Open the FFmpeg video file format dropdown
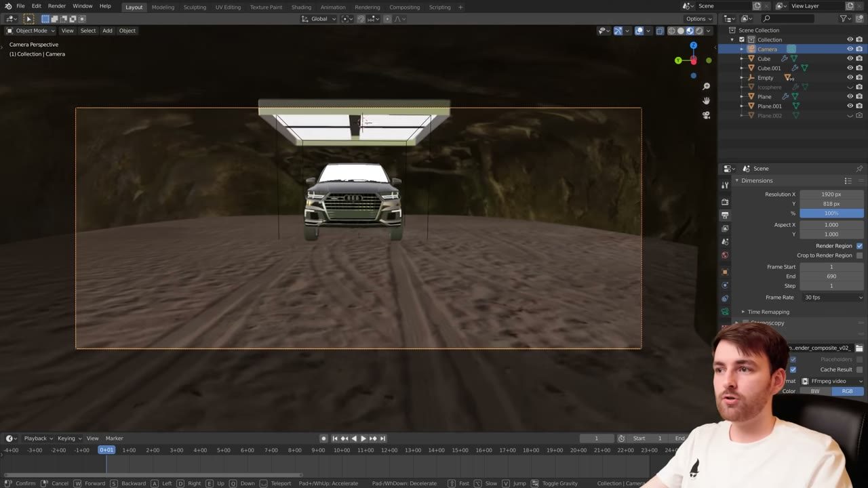The width and height of the screenshot is (868, 488). coord(831,381)
